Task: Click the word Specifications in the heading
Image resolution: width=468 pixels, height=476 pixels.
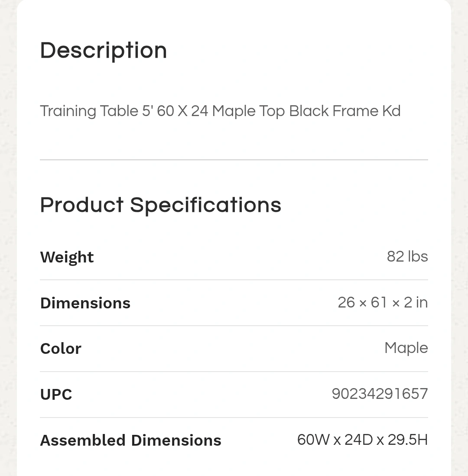Action: pos(205,206)
